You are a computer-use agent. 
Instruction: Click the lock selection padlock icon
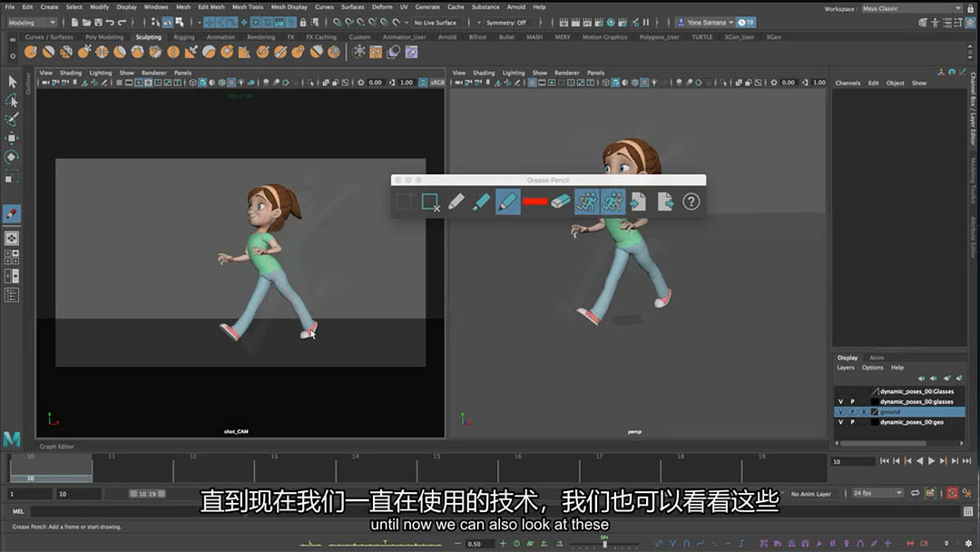tap(303, 23)
